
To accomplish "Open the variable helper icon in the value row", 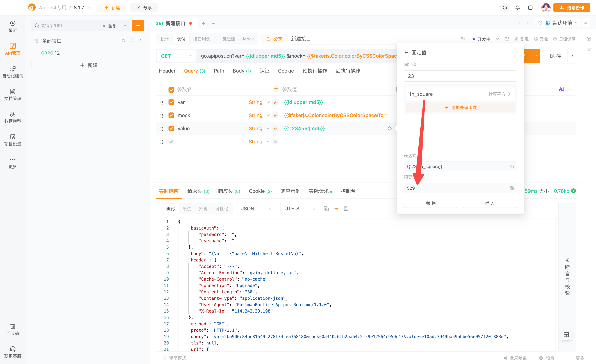I will click(x=390, y=128).
